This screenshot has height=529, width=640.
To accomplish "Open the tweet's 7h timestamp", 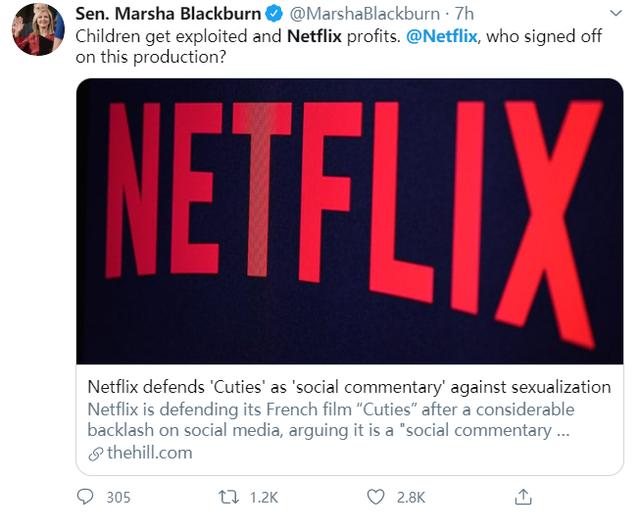I will (464, 14).
